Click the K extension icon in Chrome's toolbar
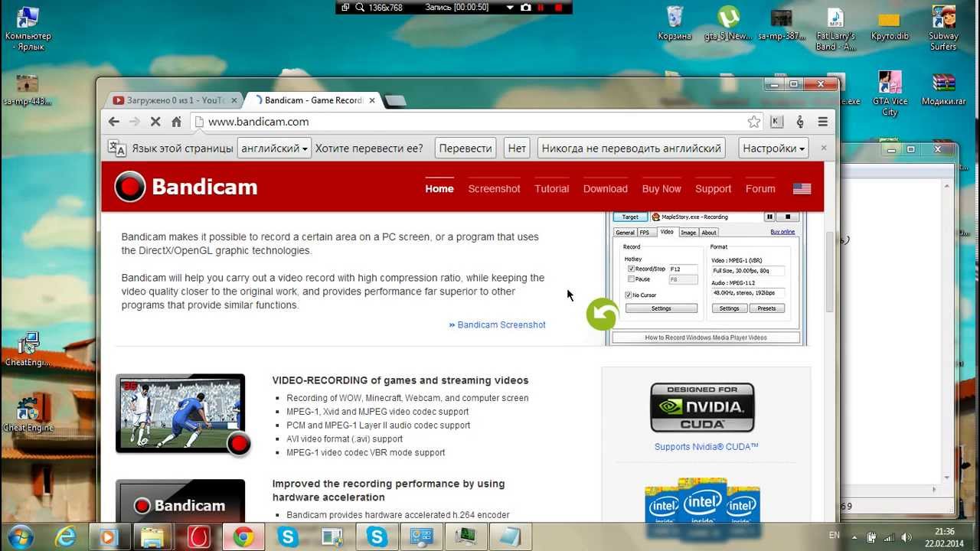Image resolution: width=980 pixels, height=551 pixels. point(776,122)
